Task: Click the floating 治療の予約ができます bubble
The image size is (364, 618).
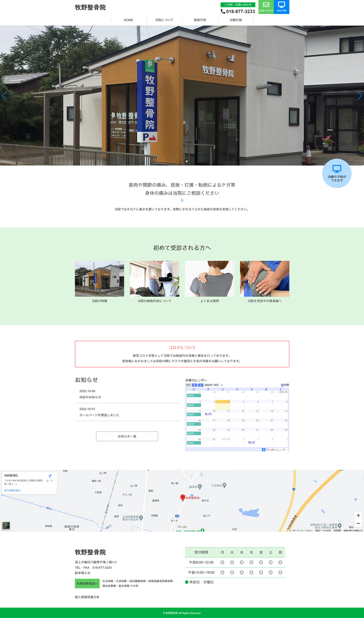Action: [x=337, y=173]
